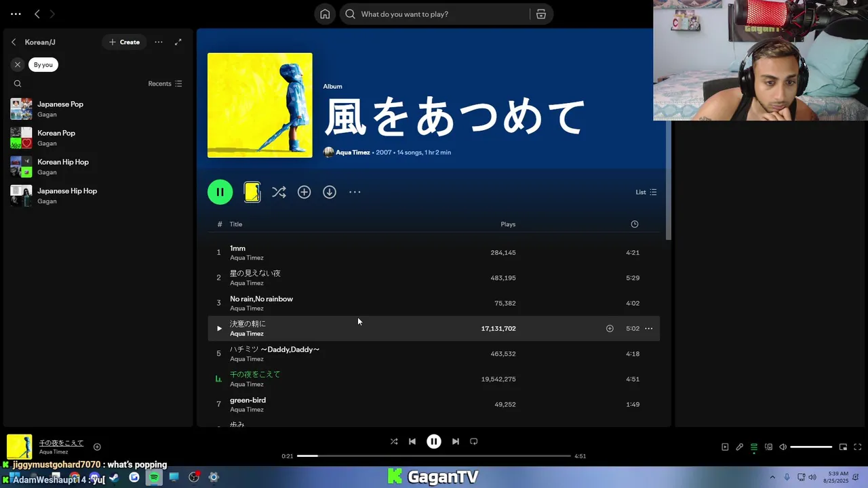Image resolution: width=868 pixels, height=488 pixels.
Task: Click the album cover art
Action: coord(260,105)
